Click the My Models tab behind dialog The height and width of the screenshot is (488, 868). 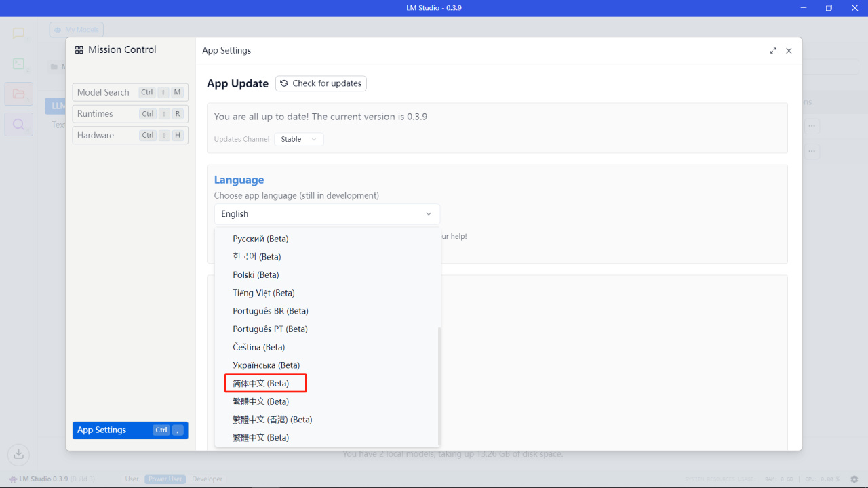76,30
